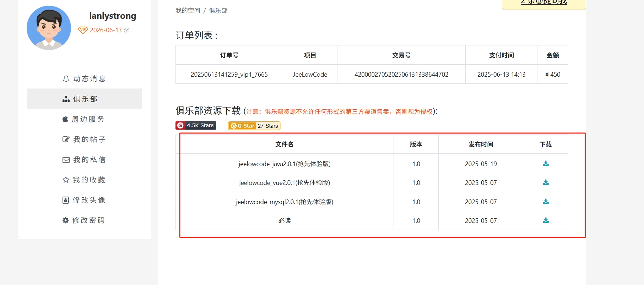644x285 pixels.
Task: Click the 文件名 column header
Action: [285, 144]
